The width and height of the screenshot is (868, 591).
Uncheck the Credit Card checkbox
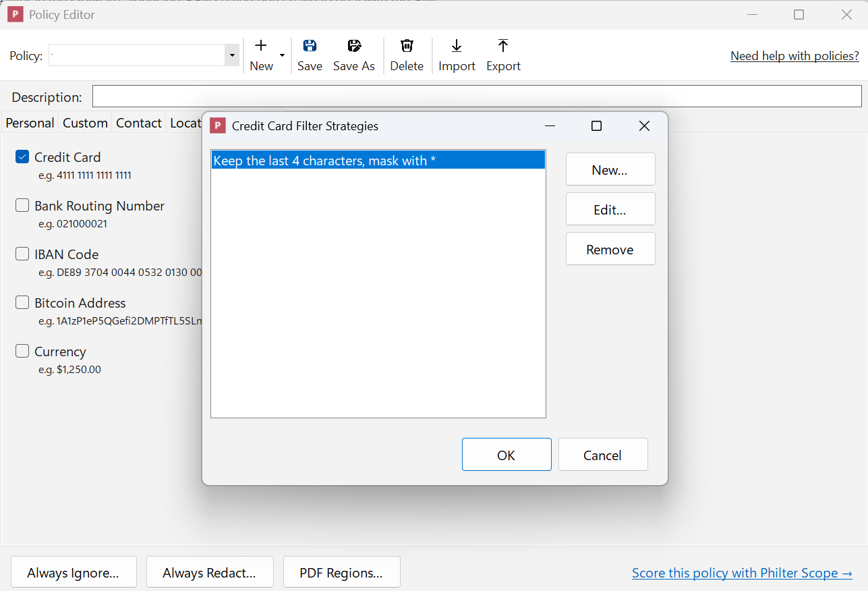22,157
